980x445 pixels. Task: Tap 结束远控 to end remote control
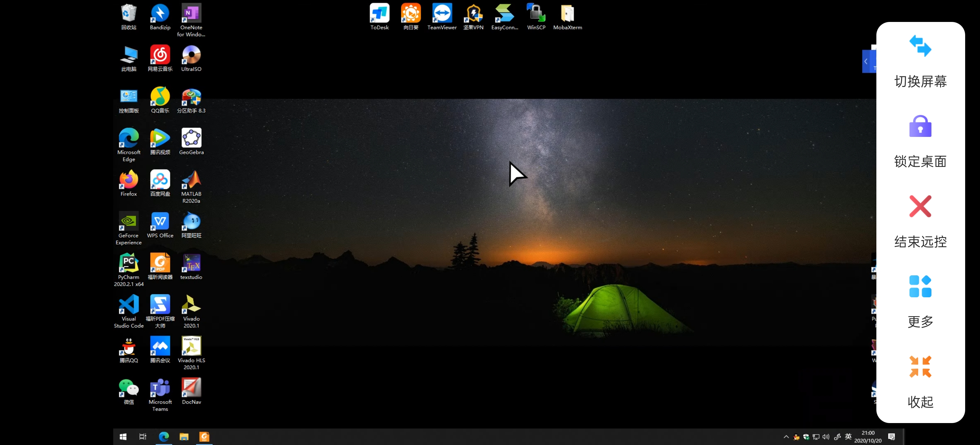[x=920, y=206]
